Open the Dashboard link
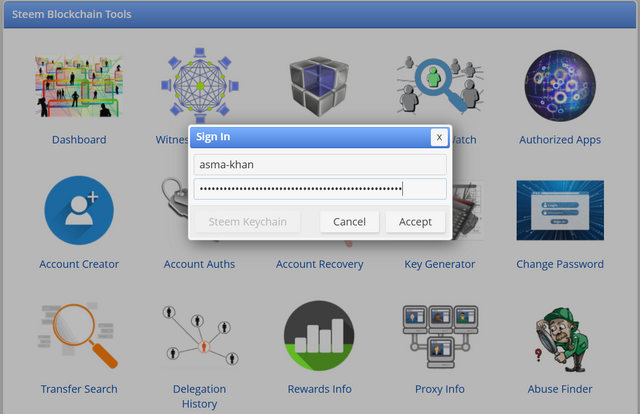Screen dimensions: 640x414 79,140
